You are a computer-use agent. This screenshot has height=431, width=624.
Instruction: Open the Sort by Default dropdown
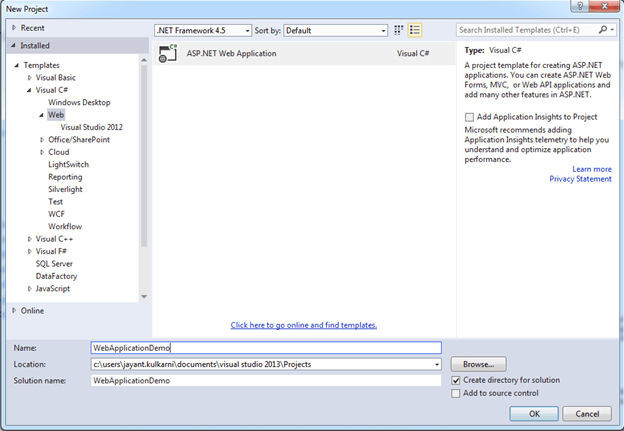tap(335, 31)
